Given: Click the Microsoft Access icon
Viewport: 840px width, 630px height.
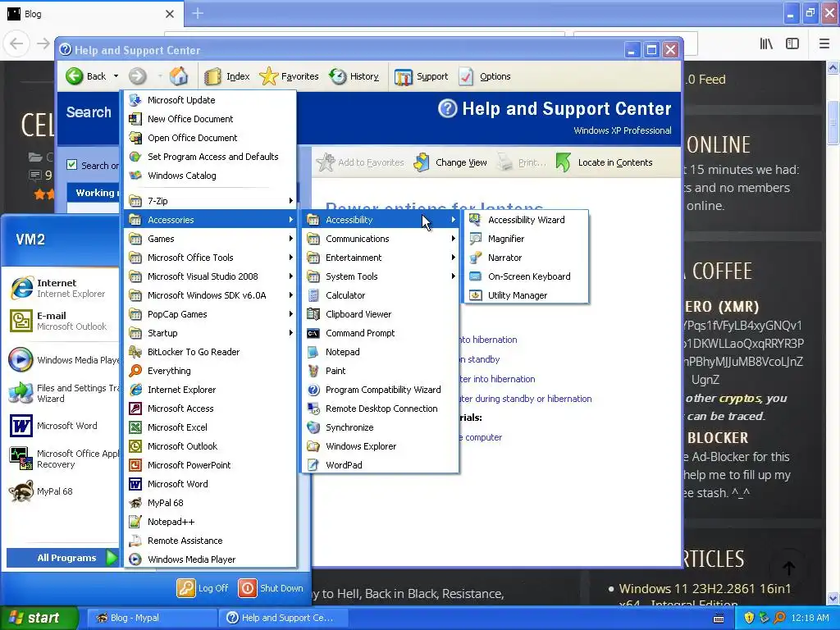Looking at the screenshot, I should [x=135, y=409].
